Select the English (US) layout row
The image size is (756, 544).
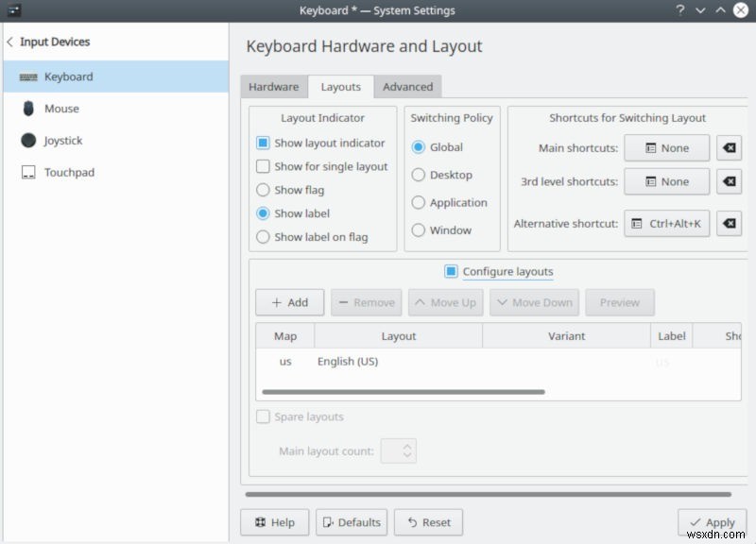[499, 362]
